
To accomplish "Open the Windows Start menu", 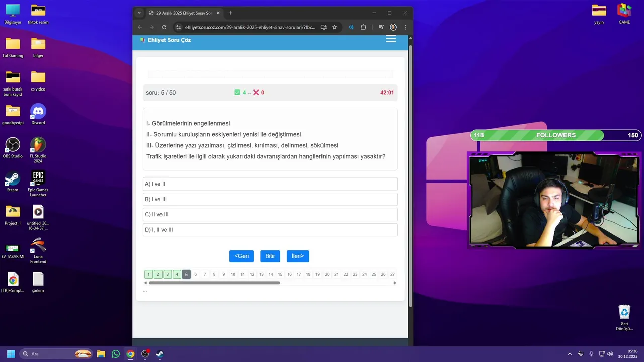I will tap(11, 354).
